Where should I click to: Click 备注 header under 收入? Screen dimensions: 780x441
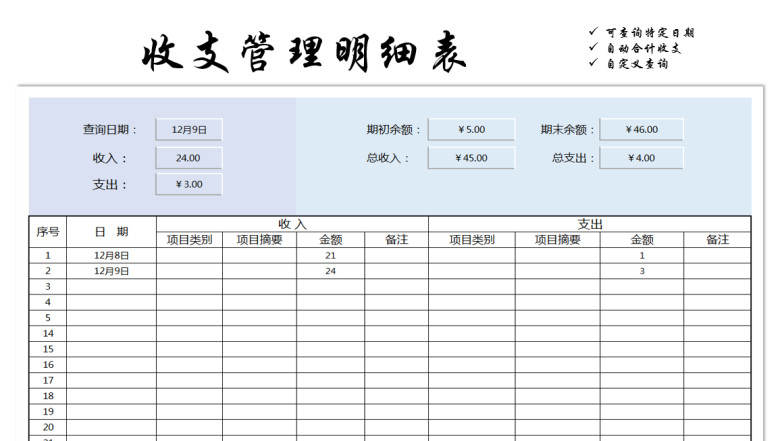coord(396,240)
